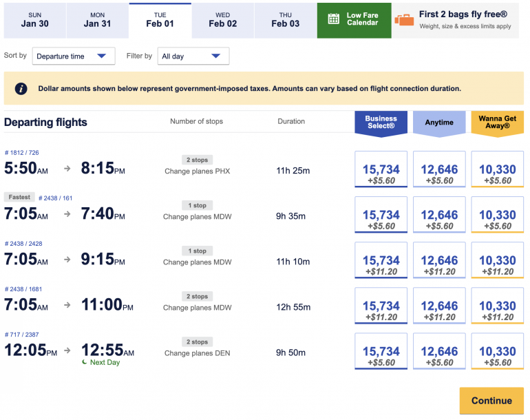Click the Wanna Get Away column header
The height and width of the screenshot is (420, 530).
(x=497, y=123)
